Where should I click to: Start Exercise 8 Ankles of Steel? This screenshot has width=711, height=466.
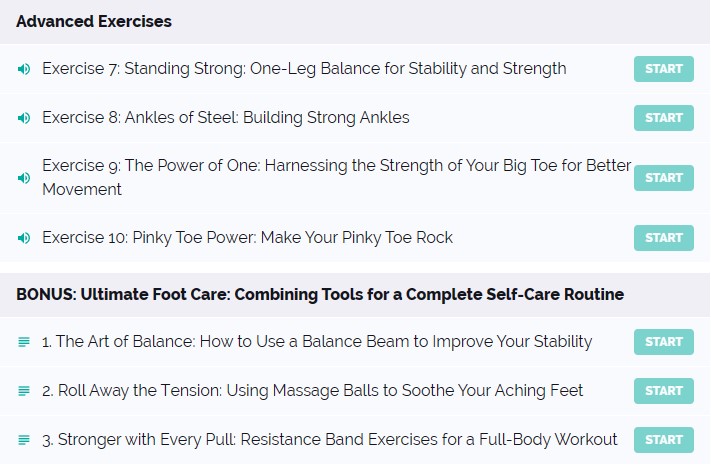663,118
